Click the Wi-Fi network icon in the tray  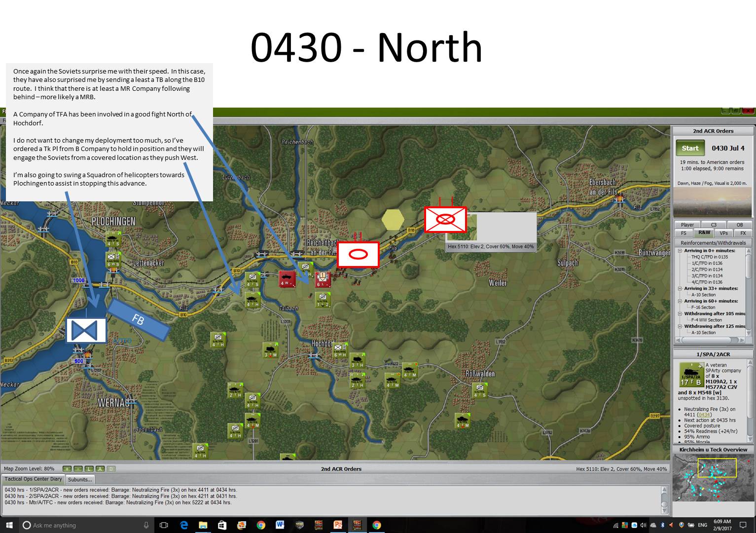click(616, 525)
